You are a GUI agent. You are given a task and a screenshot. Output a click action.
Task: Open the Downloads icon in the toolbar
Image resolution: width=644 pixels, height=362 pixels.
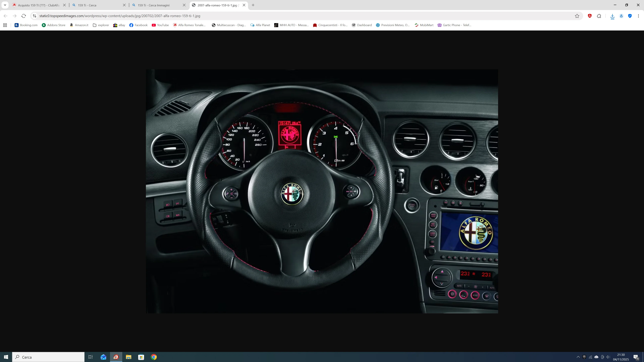coord(612,16)
